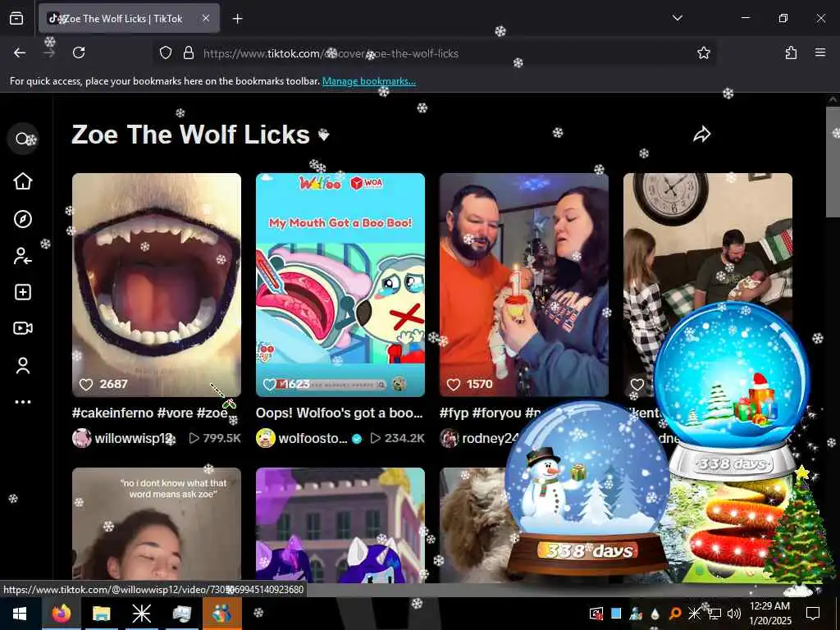The height and width of the screenshot is (630, 840).
Task: Click the Oops! Wolfoo's got a boo caption
Action: (339, 413)
